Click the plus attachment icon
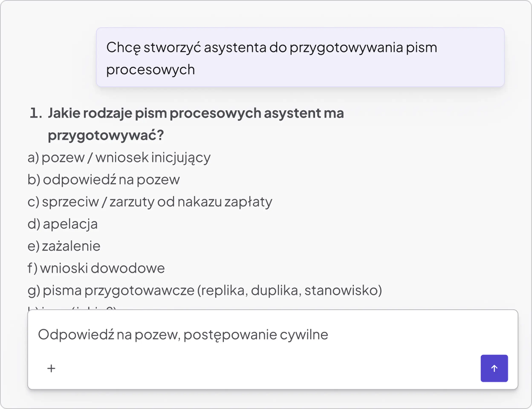This screenshot has width=532, height=409. tap(51, 368)
